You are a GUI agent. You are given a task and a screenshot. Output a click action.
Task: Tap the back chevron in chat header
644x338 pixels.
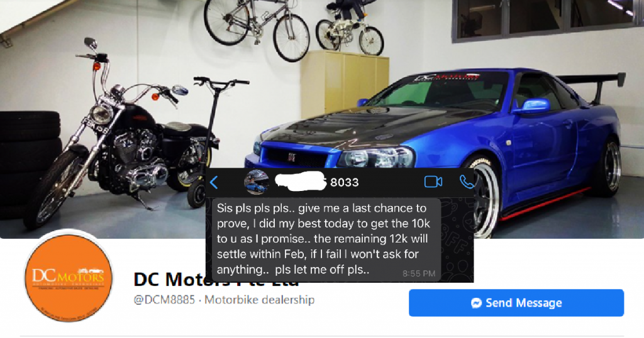point(214,182)
